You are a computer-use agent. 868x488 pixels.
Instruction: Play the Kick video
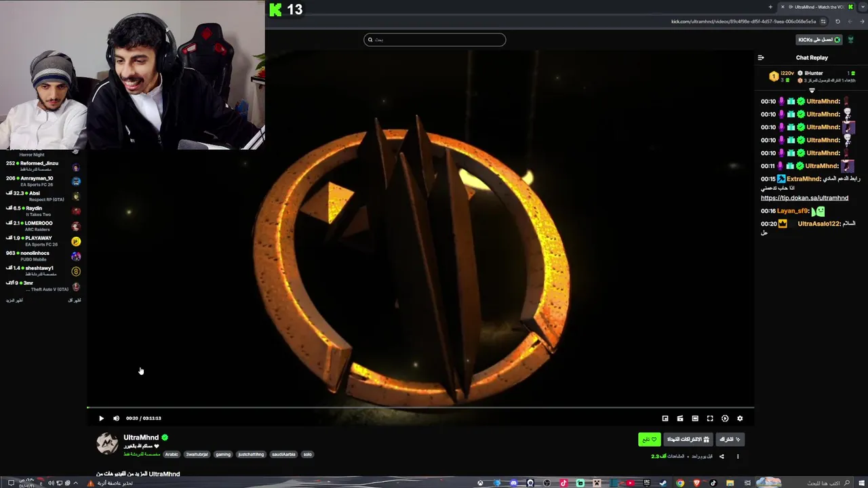point(101,418)
